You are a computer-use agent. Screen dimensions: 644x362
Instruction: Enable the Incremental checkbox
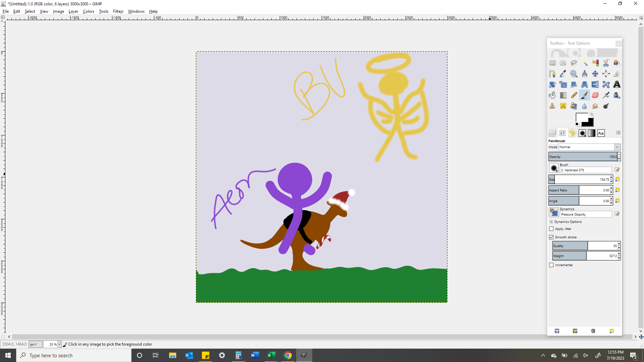click(551, 265)
